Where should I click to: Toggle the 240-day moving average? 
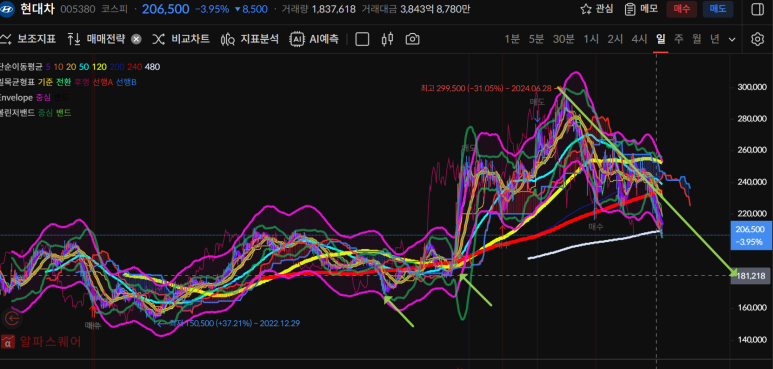[135, 67]
